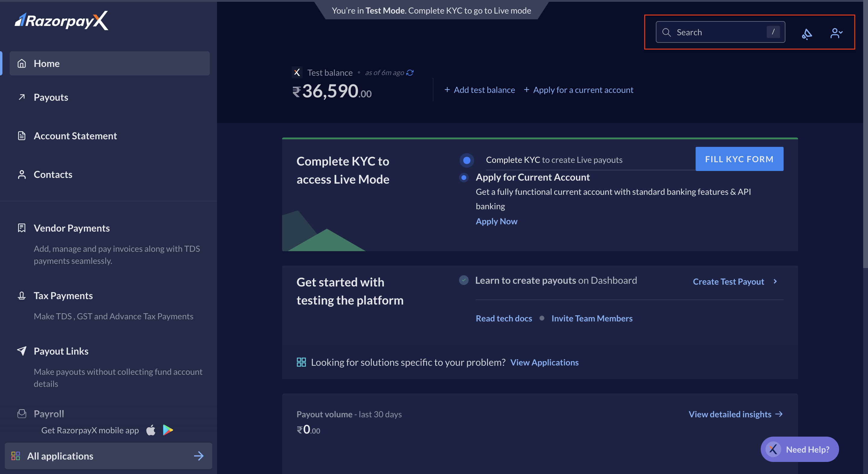Click View Applications link
This screenshot has height=474, width=868.
544,362
